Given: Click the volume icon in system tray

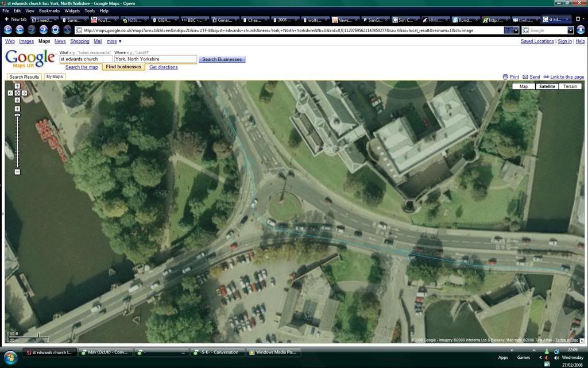Looking at the screenshot, I should pos(556,358).
